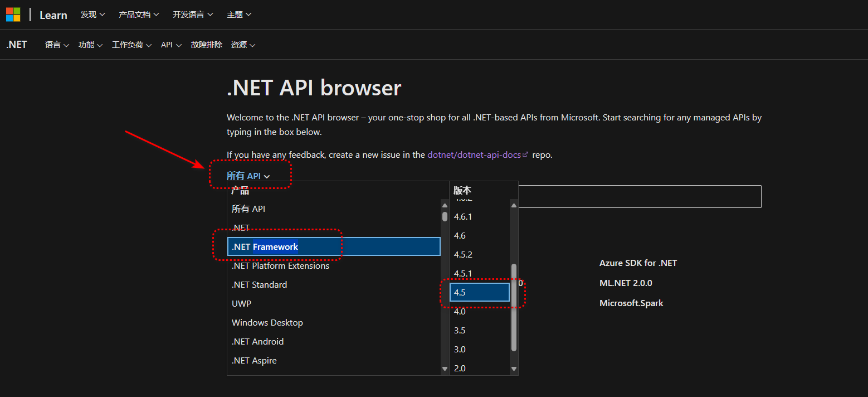
Task: Select .NET Standard in the product list
Action: coord(334,285)
